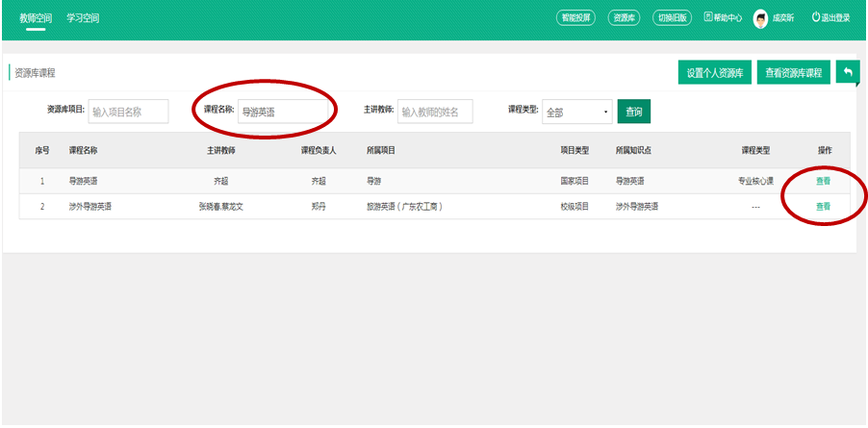Switch to old version via 切换旧版
This screenshot has height=428, width=868.
[673, 17]
